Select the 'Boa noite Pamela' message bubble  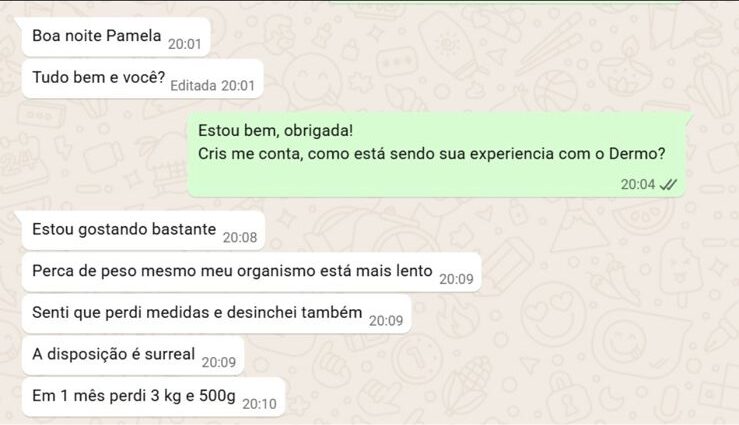[115, 37]
